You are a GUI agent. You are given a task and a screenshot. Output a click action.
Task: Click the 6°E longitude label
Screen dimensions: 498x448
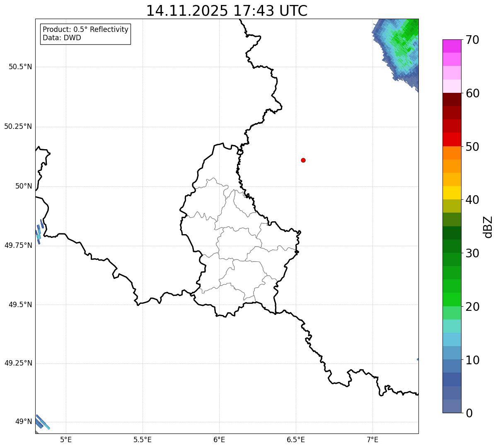pyautogui.click(x=219, y=439)
